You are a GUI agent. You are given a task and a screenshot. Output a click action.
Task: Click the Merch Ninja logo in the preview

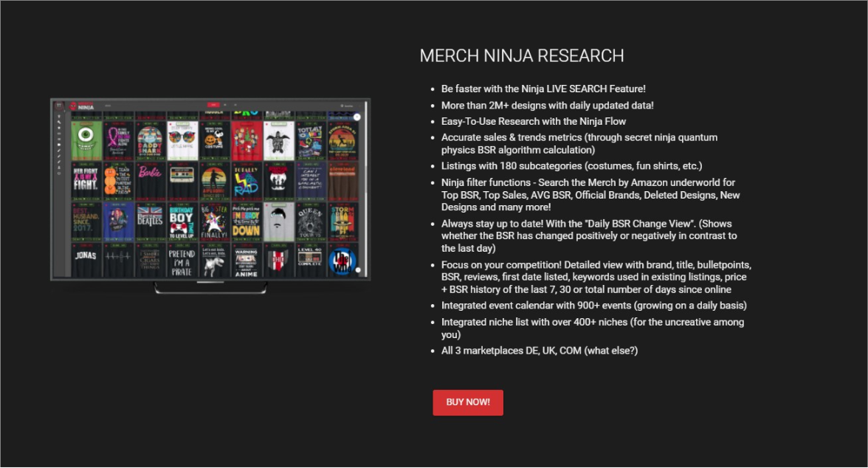pos(82,106)
